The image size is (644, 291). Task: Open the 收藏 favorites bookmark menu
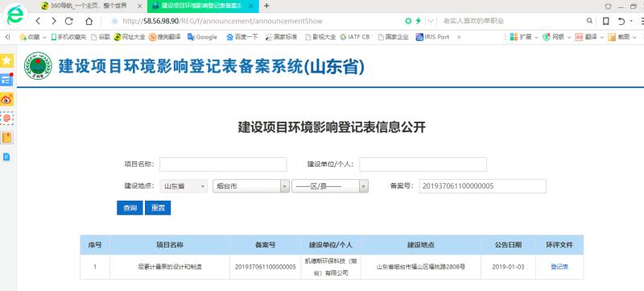coord(33,37)
